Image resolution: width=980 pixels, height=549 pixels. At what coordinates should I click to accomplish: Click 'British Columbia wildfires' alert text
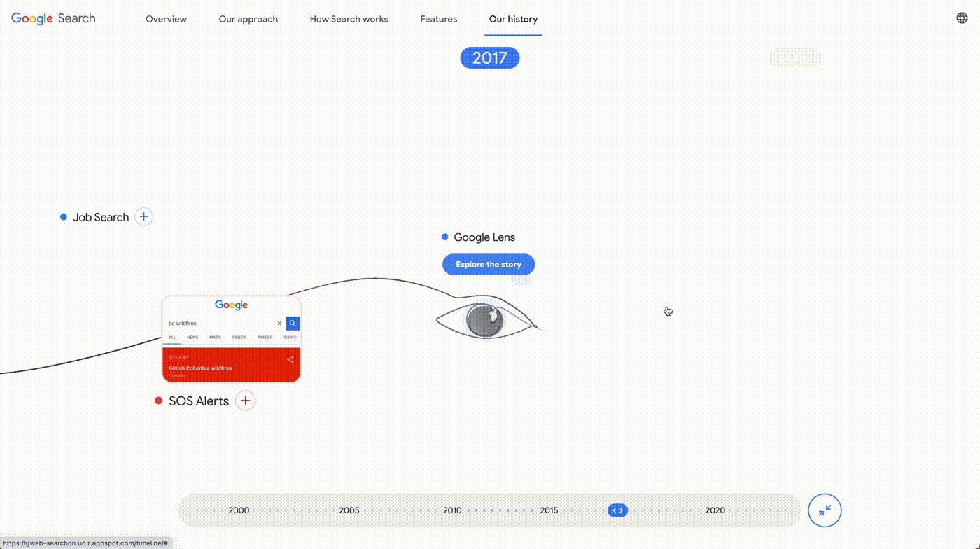[x=200, y=368]
